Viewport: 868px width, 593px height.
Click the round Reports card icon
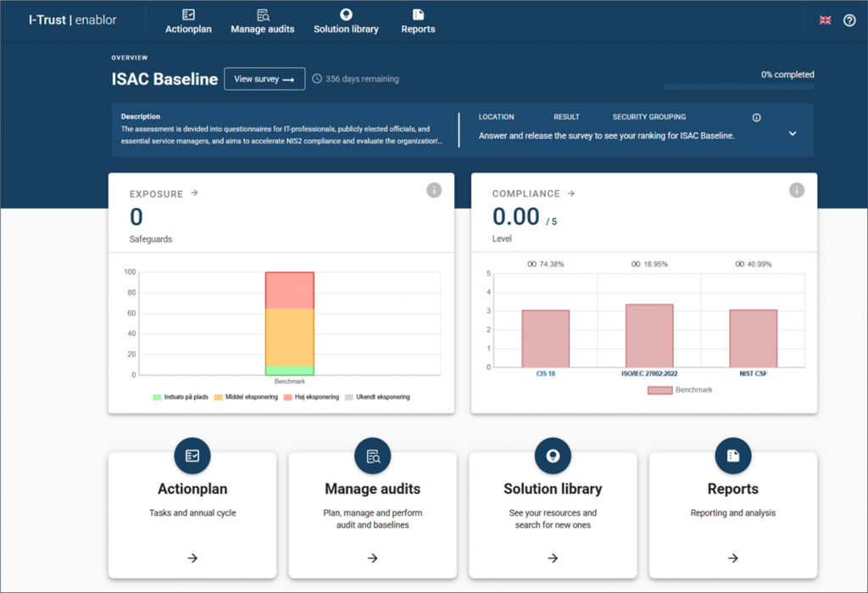(x=732, y=456)
